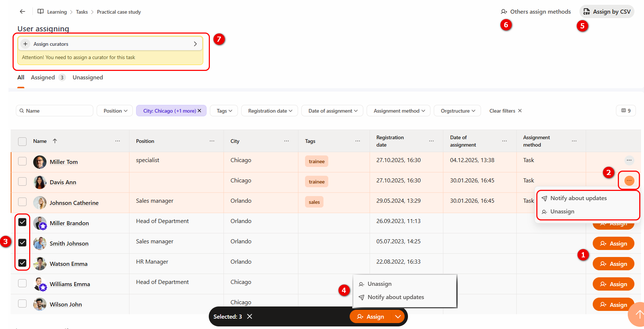The width and height of the screenshot is (644, 329).
Task: Toggle the select-all checkbox in the header
Action: click(22, 141)
